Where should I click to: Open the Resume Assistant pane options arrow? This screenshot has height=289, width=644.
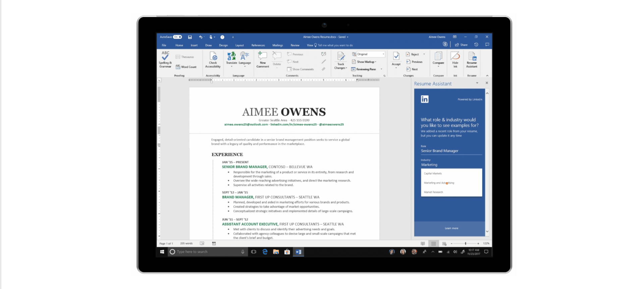point(477,83)
